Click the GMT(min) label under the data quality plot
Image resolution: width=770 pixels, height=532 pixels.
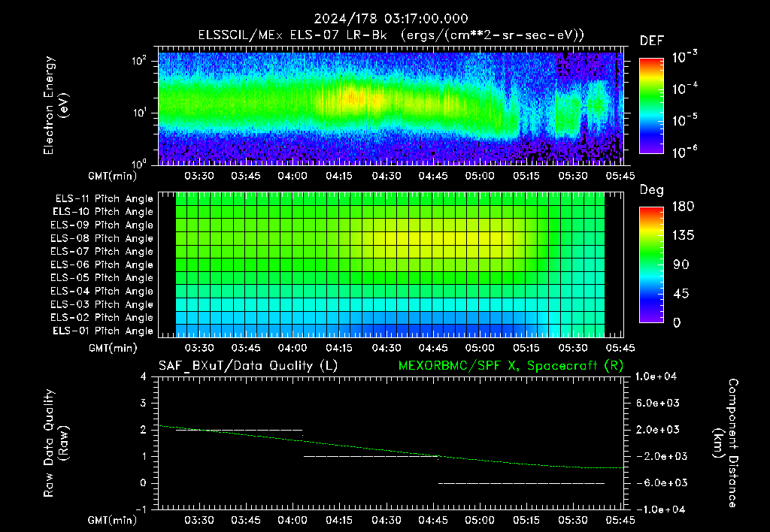tap(113, 520)
